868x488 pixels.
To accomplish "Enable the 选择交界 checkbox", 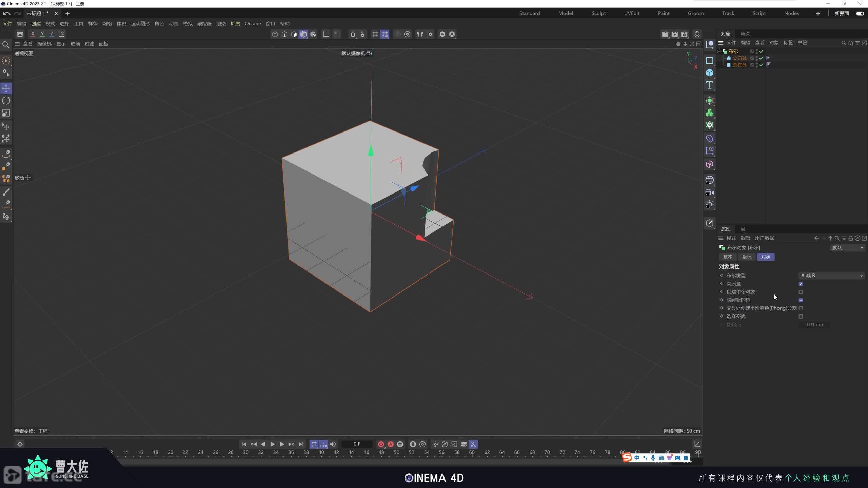I will pos(801,317).
